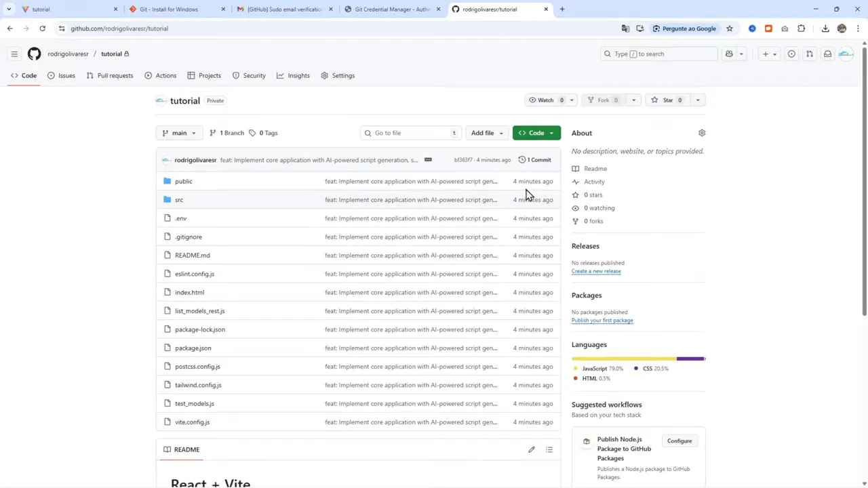
Task: Open the main branch dropdown
Action: point(179,133)
